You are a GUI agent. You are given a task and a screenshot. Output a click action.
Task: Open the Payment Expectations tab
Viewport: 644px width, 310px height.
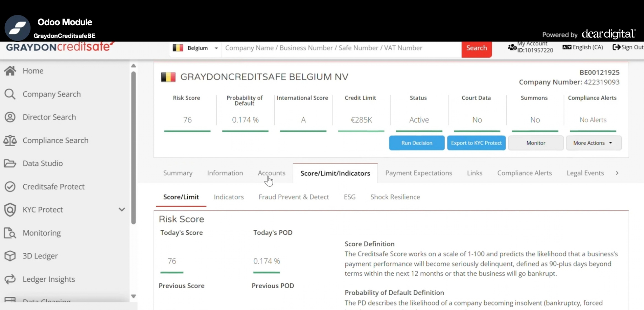pyautogui.click(x=419, y=173)
